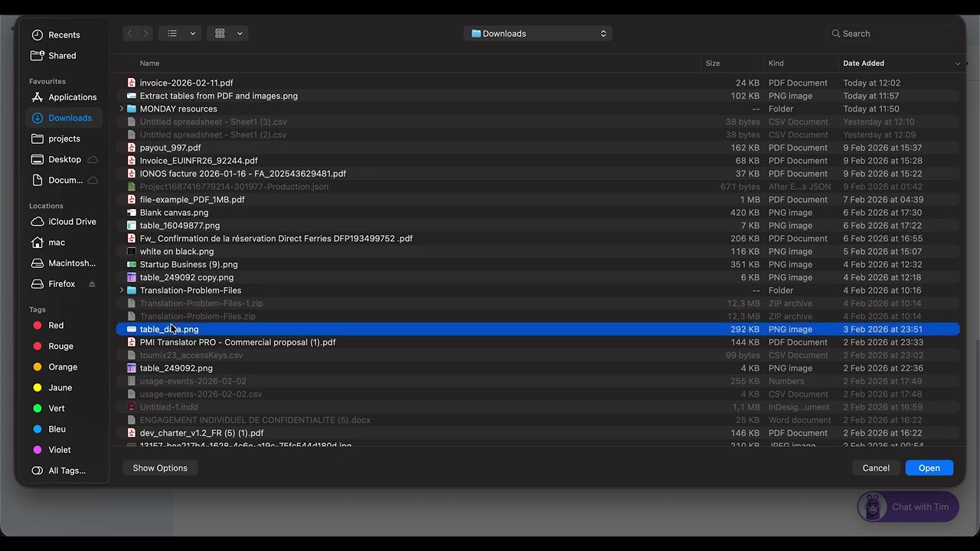980x551 pixels.
Task: Click the Show Options button
Action: coord(160,468)
